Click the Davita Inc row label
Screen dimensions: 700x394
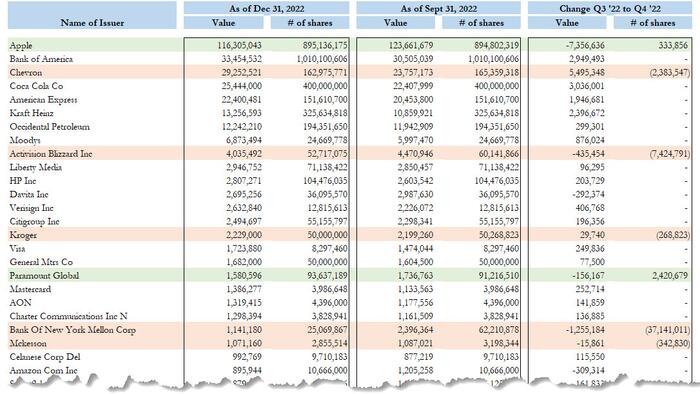pyautogui.click(x=29, y=194)
